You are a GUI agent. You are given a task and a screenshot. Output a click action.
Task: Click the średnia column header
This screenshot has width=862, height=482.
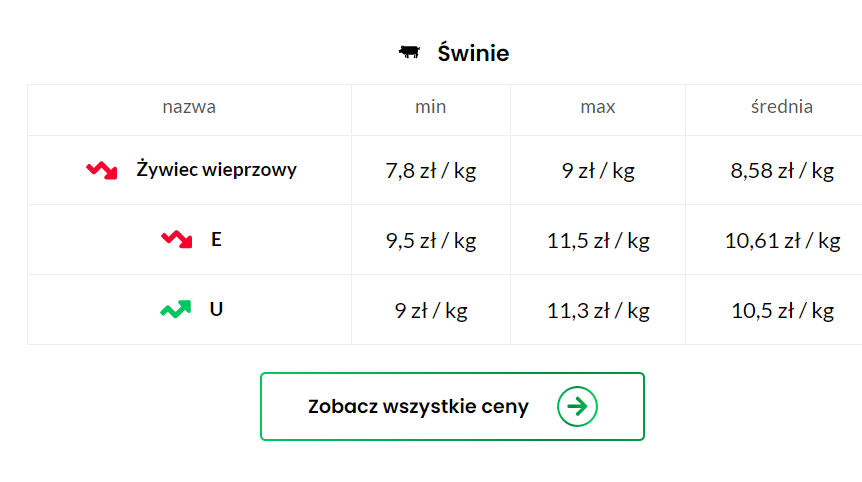(782, 107)
